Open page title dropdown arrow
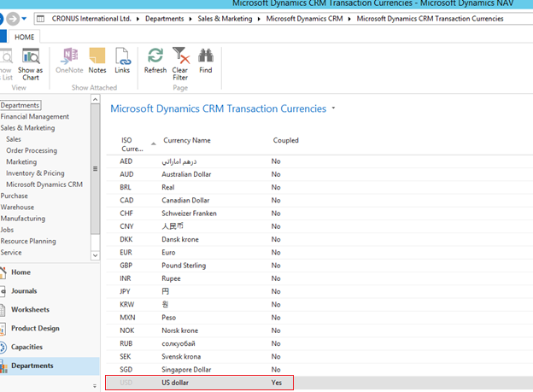 333,108
